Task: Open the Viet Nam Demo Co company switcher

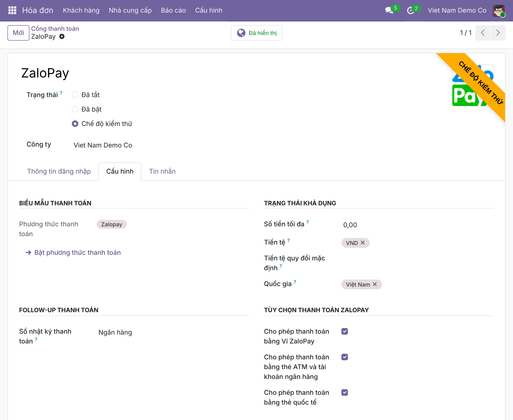Action: (457, 10)
